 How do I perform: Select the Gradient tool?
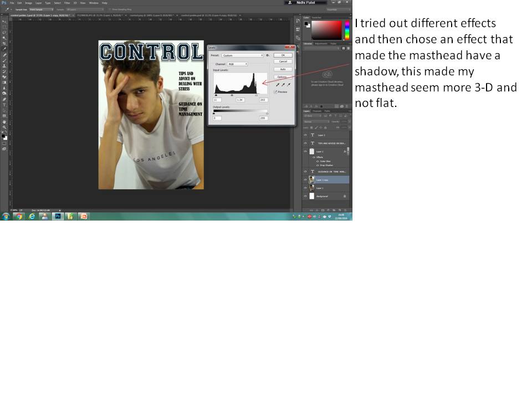[4, 82]
